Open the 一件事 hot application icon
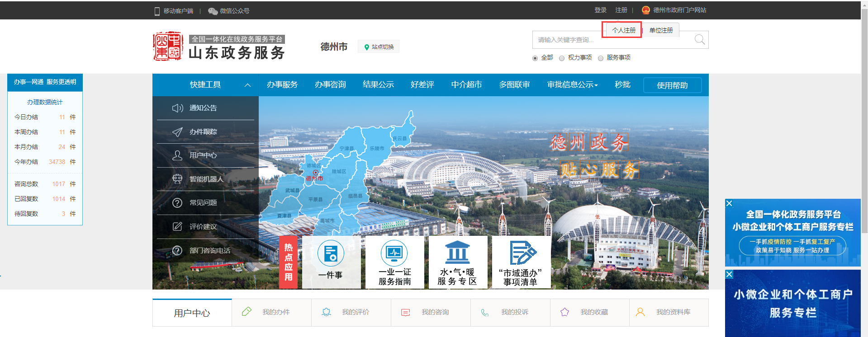Screen dimensions: 868x337 [x=331, y=253]
